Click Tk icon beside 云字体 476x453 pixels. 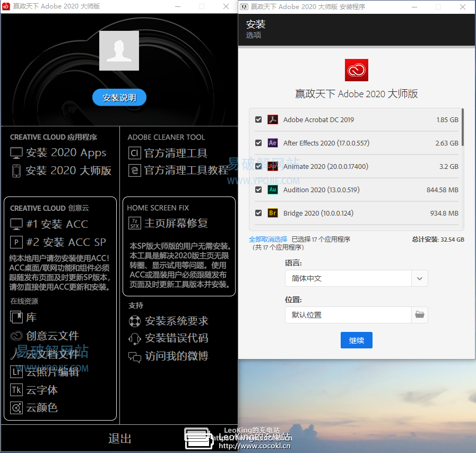click(16, 390)
